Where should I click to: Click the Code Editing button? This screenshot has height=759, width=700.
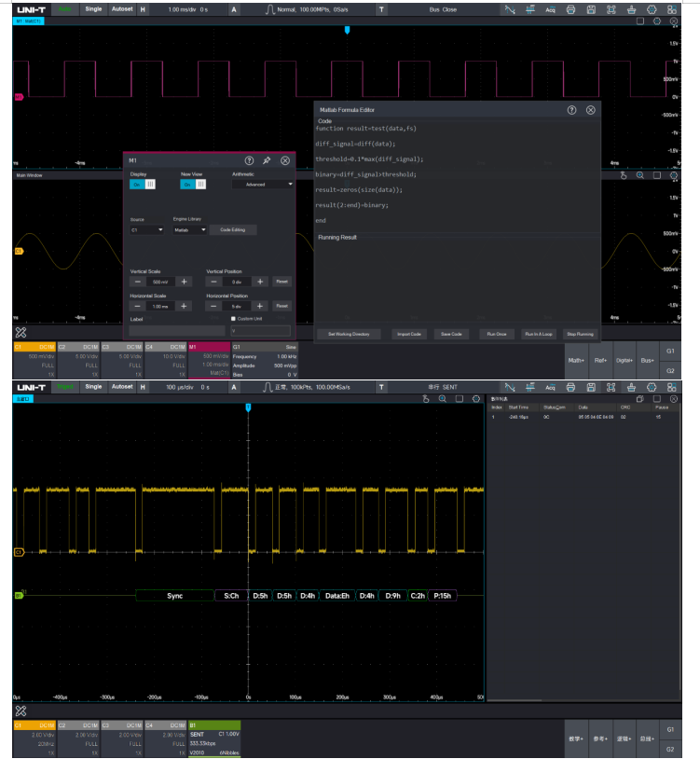pos(233,229)
